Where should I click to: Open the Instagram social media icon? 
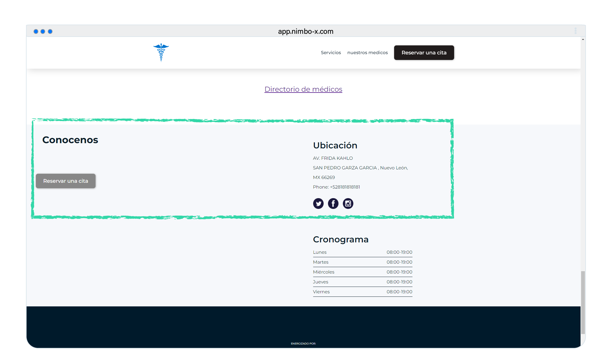(x=348, y=203)
